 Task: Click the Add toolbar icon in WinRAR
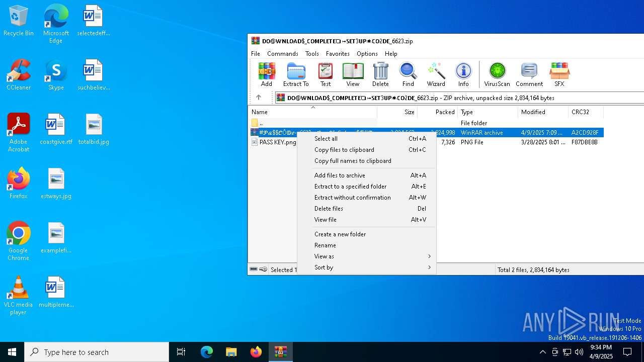click(x=267, y=74)
